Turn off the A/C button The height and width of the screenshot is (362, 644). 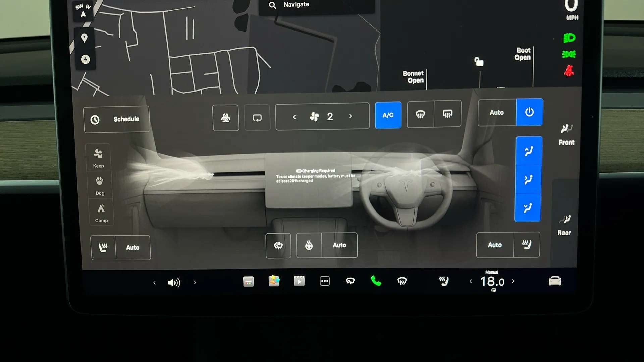coord(388,115)
